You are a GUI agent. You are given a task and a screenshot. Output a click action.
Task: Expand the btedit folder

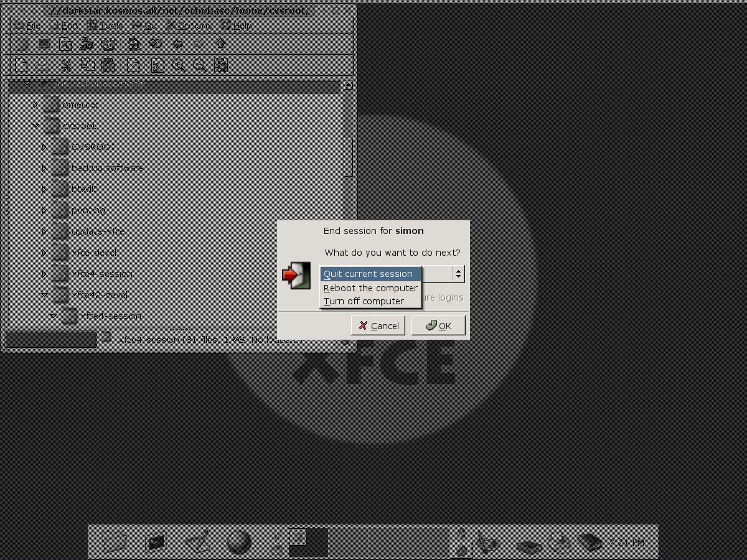pos(44,190)
